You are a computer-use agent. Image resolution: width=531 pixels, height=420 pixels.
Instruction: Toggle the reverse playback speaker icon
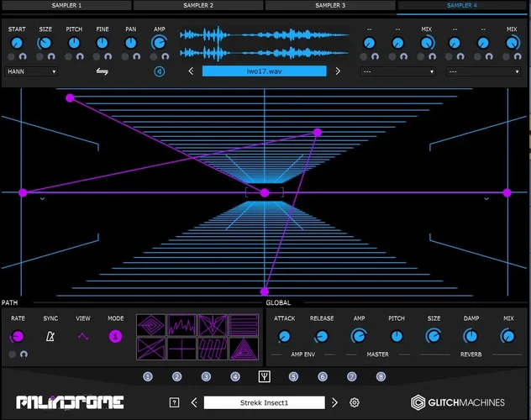[x=160, y=71]
